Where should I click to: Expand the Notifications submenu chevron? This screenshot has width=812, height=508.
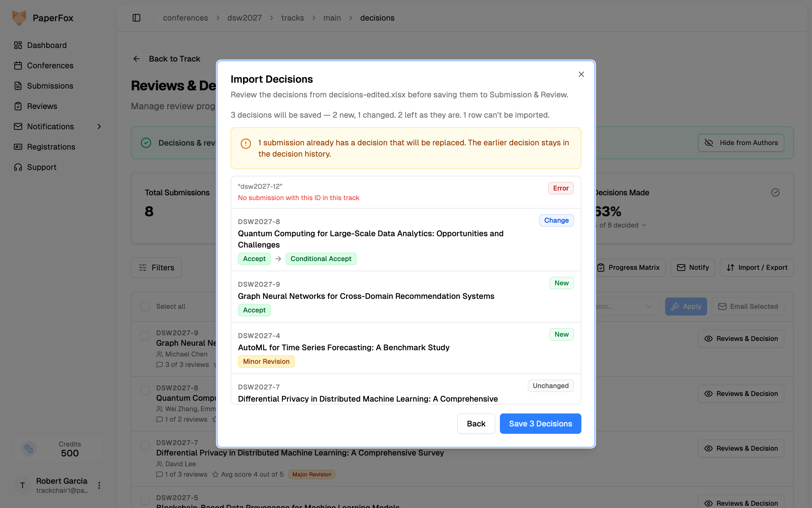click(x=99, y=126)
